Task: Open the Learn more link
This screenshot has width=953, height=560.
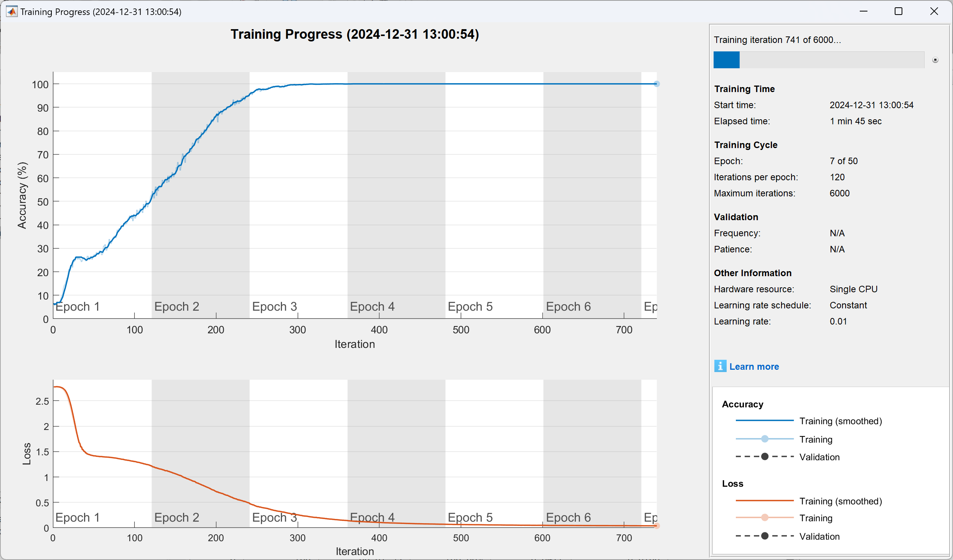Action: click(x=754, y=367)
